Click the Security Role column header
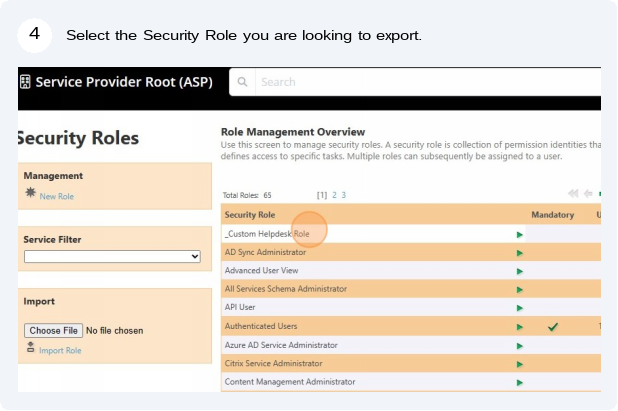The image size is (618, 411). 250,215
